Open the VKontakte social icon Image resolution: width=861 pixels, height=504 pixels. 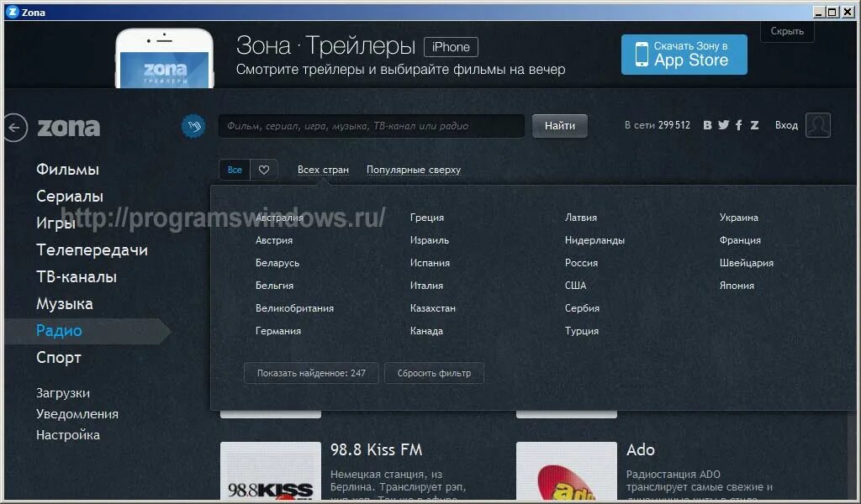click(x=707, y=124)
